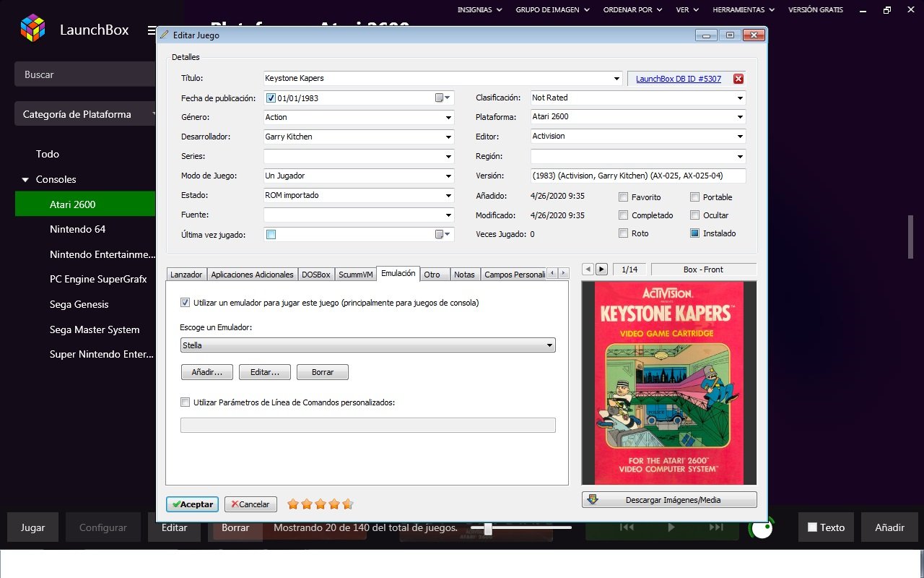Switch to the ScummVM tab
Screen dimensions: 924x578
356,275
